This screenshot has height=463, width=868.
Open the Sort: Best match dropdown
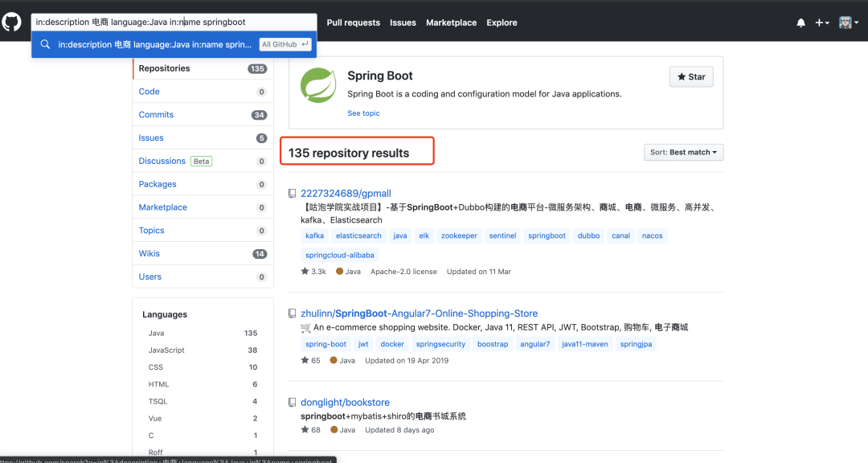click(684, 152)
